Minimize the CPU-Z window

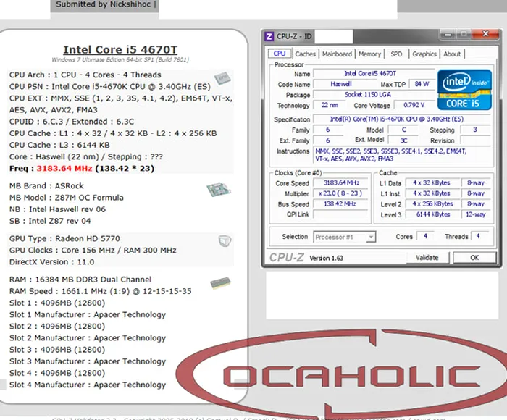448,34
